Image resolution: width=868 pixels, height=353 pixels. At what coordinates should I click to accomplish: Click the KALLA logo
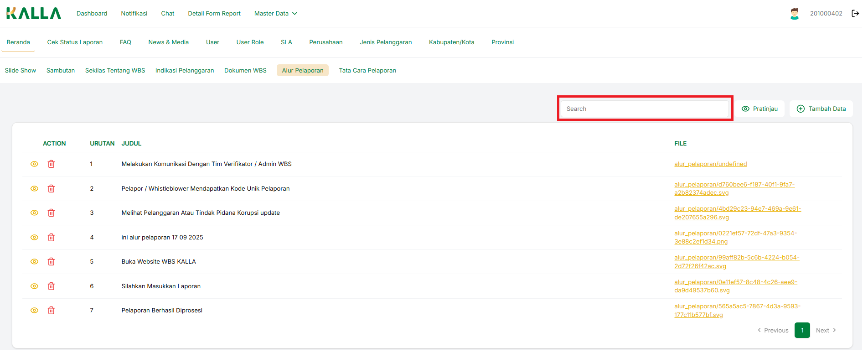click(x=34, y=14)
